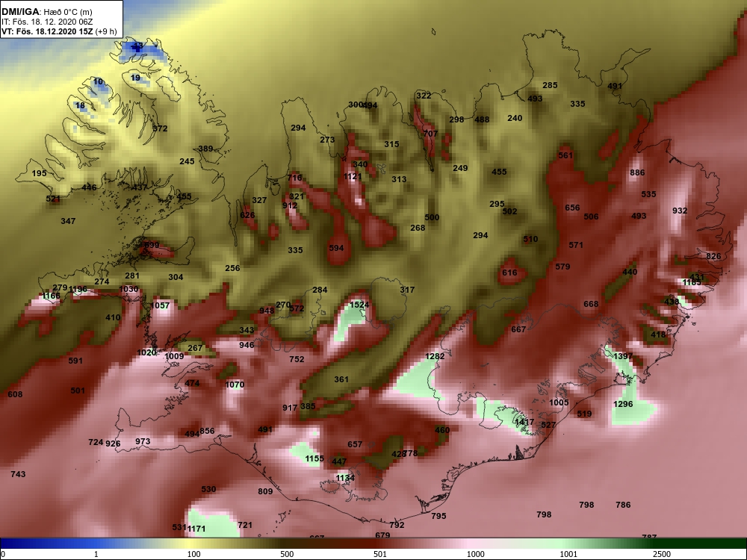This screenshot has width=747, height=560.
Task: Click the map value 389
Action: point(205,149)
